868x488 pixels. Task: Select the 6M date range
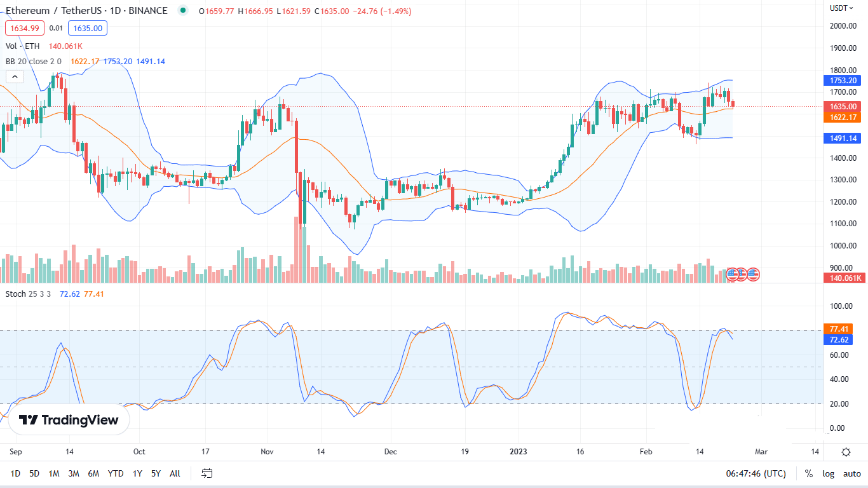(x=93, y=473)
